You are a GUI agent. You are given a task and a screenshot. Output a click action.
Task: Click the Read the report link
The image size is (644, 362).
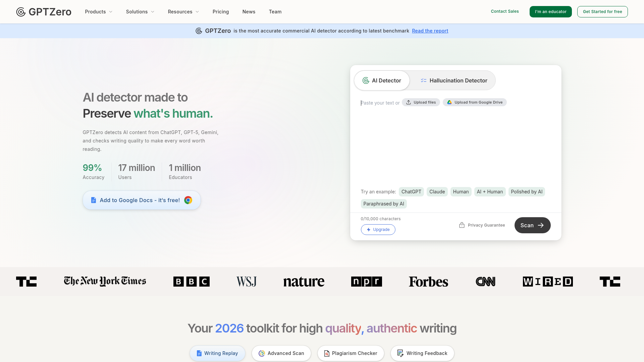(x=430, y=31)
